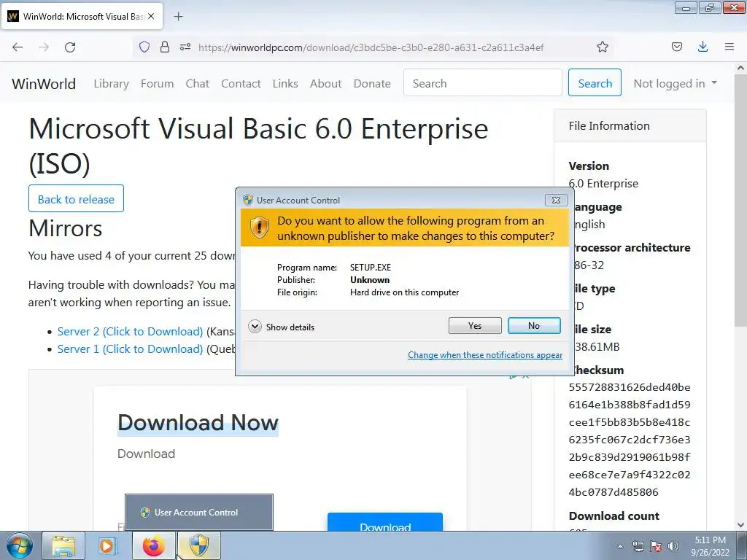Image resolution: width=747 pixels, height=560 pixels.
Task: Open 'Change when these notifications appear' link
Action: (485, 355)
